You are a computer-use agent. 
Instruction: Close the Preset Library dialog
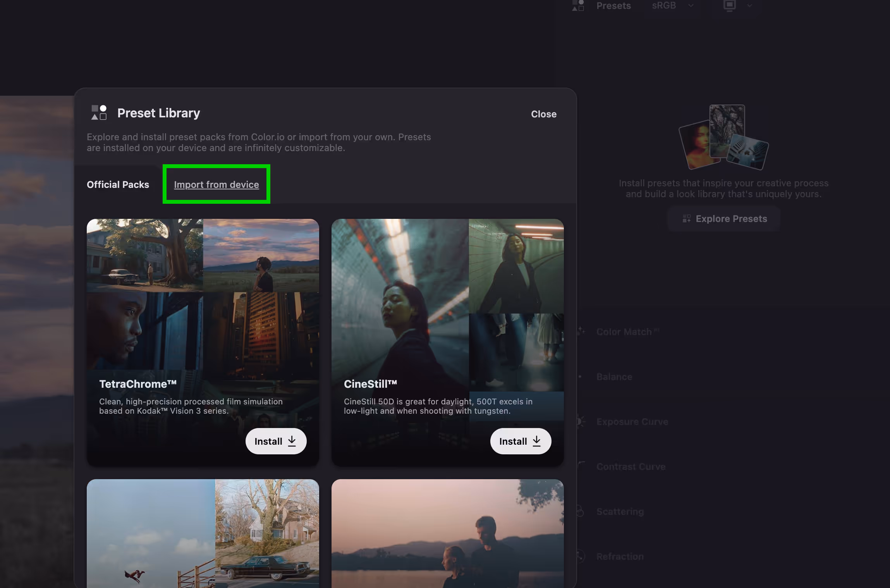click(543, 114)
